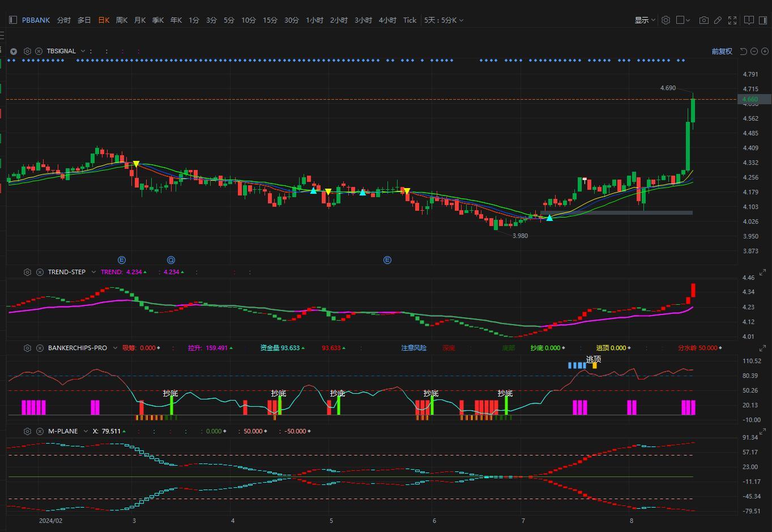Maximize the BANKERCHIPS-PRO pane
772x532 pixels.
pyautogui.click(x=762, y=349)
